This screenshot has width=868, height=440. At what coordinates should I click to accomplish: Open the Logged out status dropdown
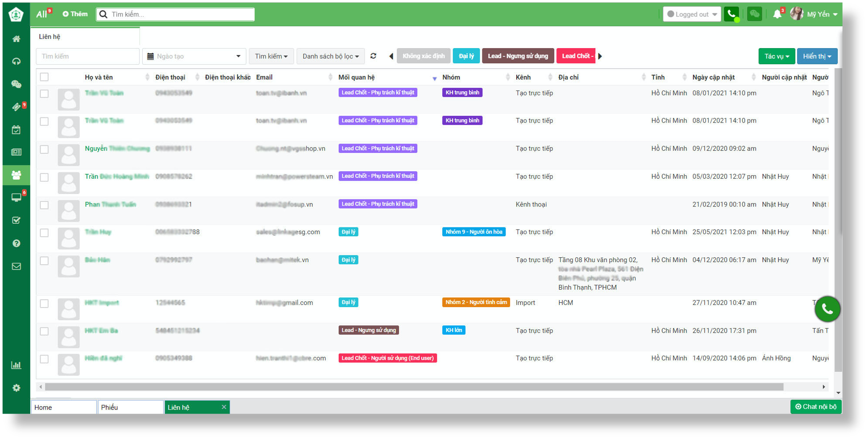691,14
